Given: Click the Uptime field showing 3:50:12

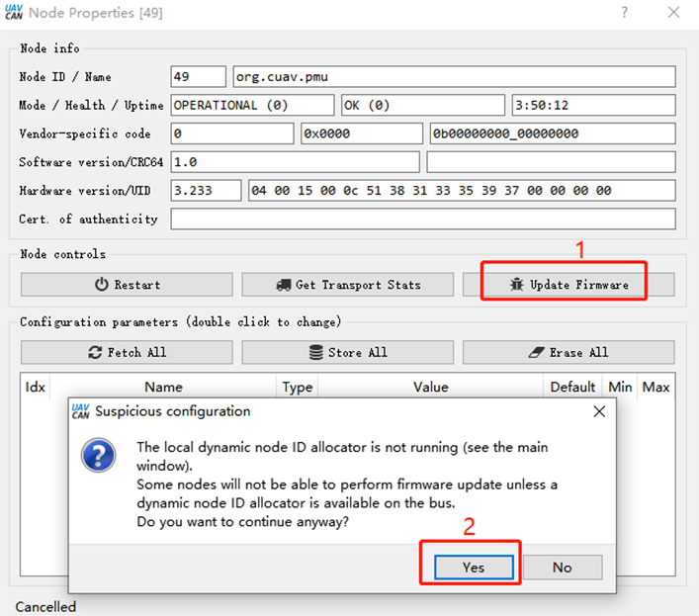Looking at the screenshot, I should (593, 105).
